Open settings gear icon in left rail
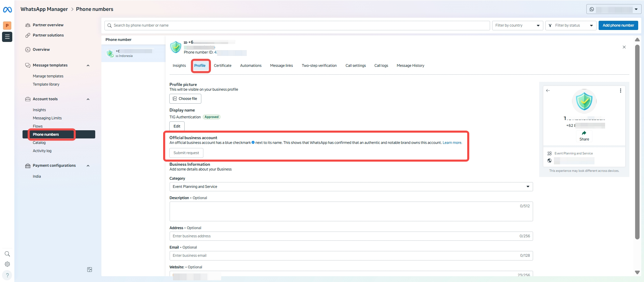Screen dimensions: 644x282 click(7, 264)
